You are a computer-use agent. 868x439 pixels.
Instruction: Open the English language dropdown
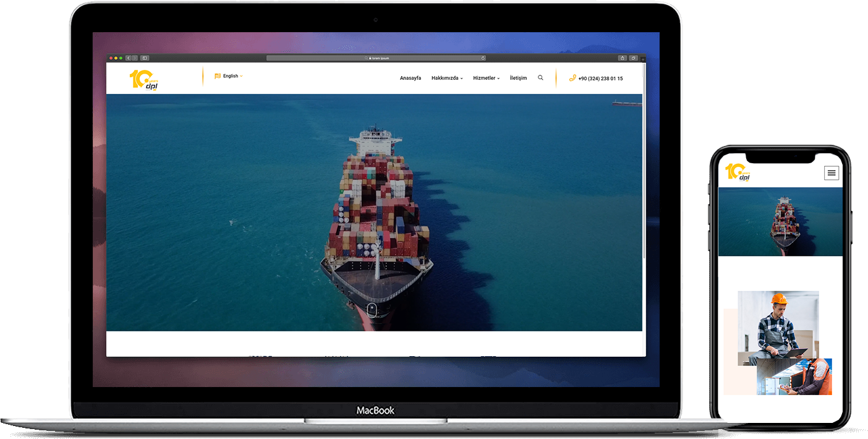[x=229, y=76]
